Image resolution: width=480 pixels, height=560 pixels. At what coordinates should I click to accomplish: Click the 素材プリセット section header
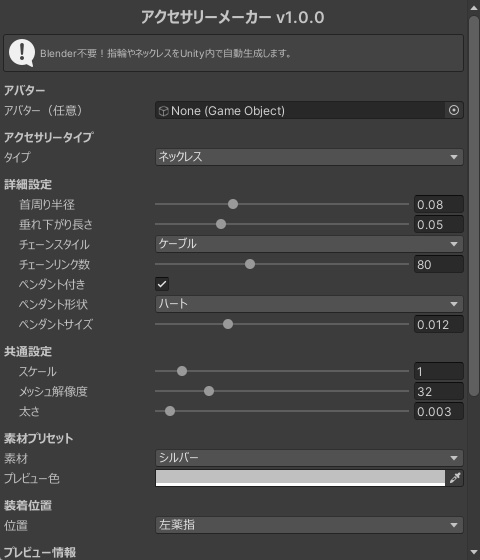39,438
